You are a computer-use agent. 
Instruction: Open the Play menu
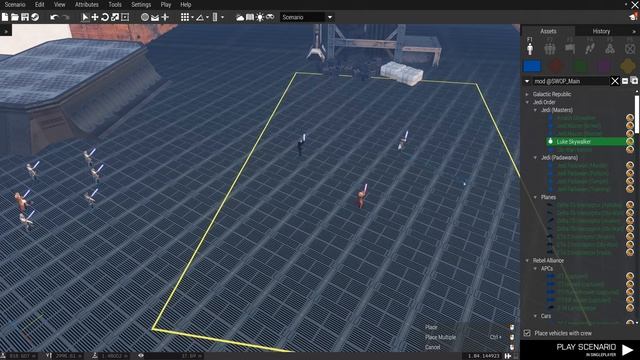pyautogui.click(x=166, y=4)
